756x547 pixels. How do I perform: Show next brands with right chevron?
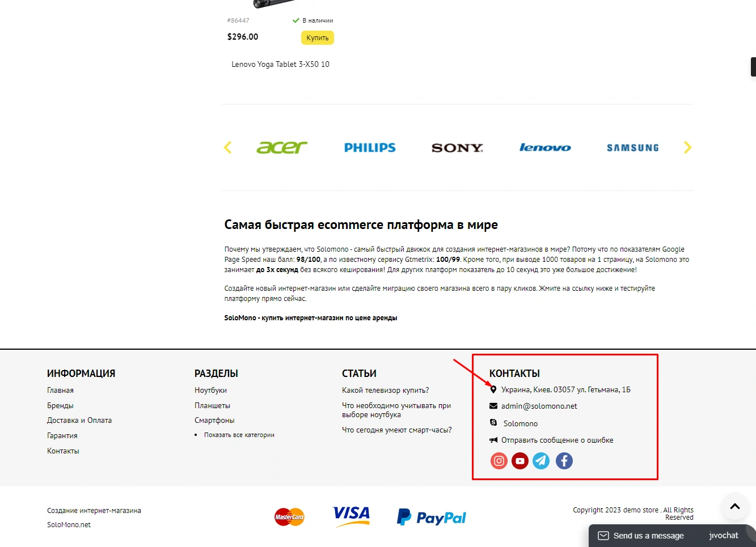point(688,147)
